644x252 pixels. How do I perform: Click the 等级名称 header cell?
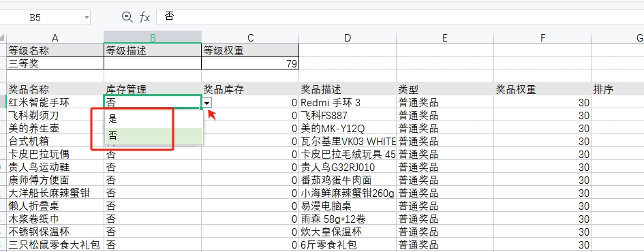(x=55, y=50)
